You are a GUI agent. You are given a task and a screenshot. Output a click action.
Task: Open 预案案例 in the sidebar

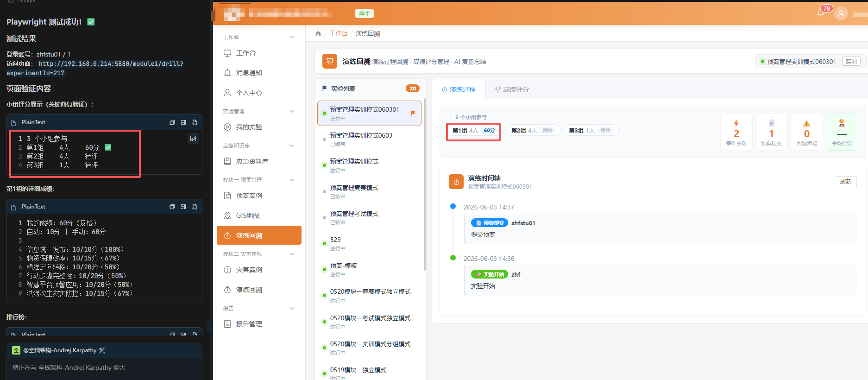coord(259,196)
